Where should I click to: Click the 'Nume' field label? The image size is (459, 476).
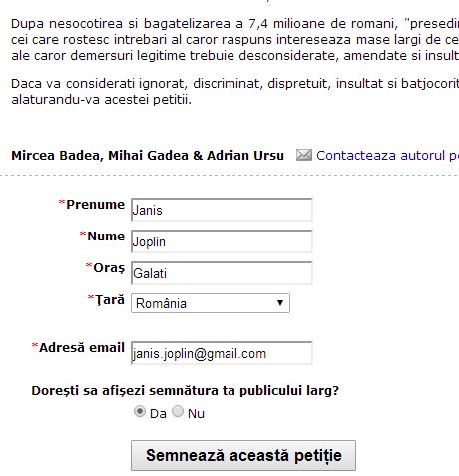[106, 236]
